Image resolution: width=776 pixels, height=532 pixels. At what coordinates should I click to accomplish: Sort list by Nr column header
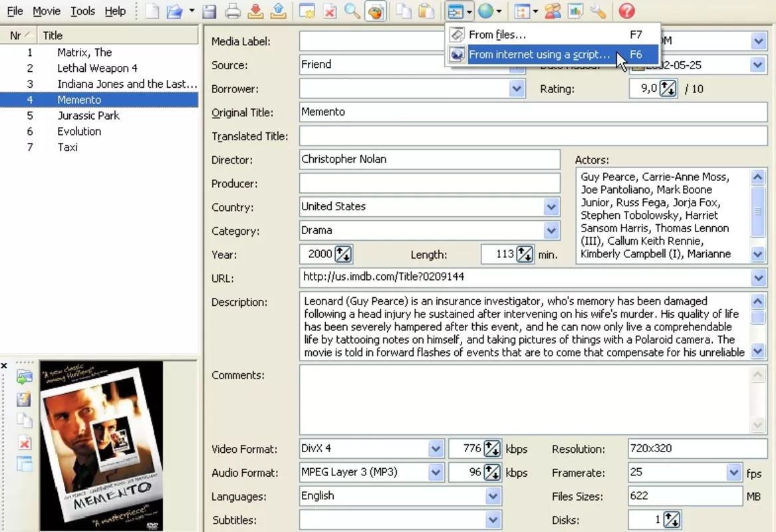pos(19,36)
